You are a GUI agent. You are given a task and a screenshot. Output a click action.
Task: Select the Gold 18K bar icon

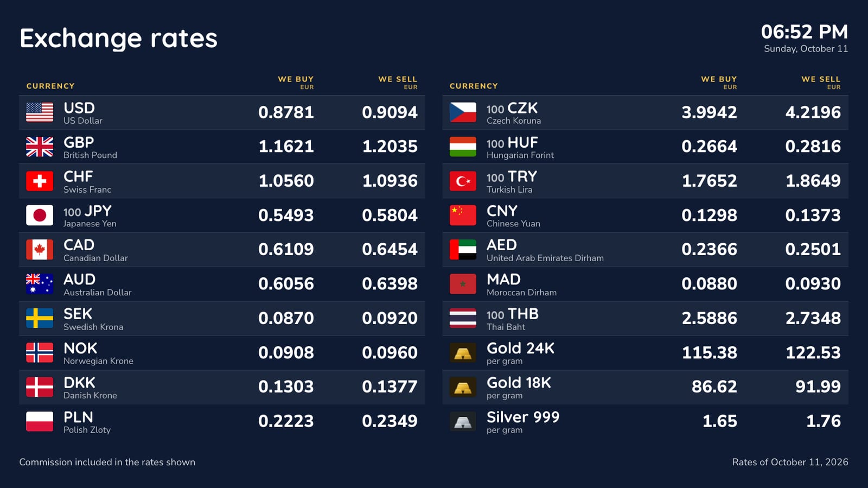pyautogui.click(x=463, y=387)
